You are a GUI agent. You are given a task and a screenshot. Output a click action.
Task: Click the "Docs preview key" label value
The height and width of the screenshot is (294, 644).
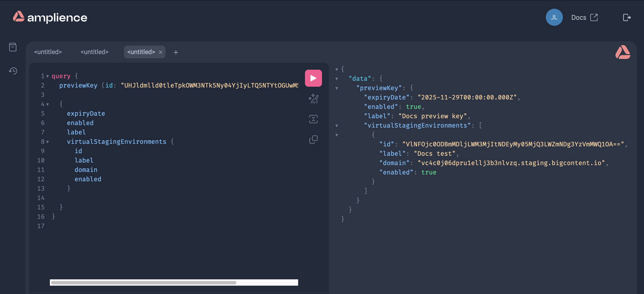(x=433, y=116)
